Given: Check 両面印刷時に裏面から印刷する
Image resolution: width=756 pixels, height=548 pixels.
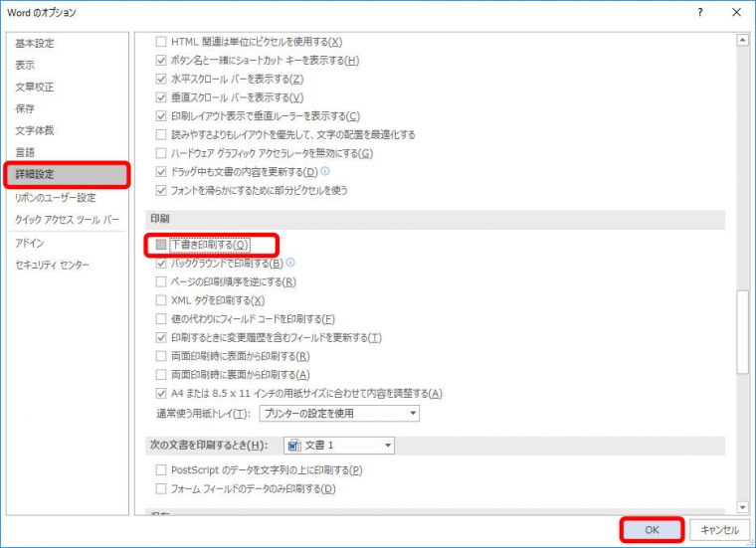Looking at the screenshot, I should (161, 375).
